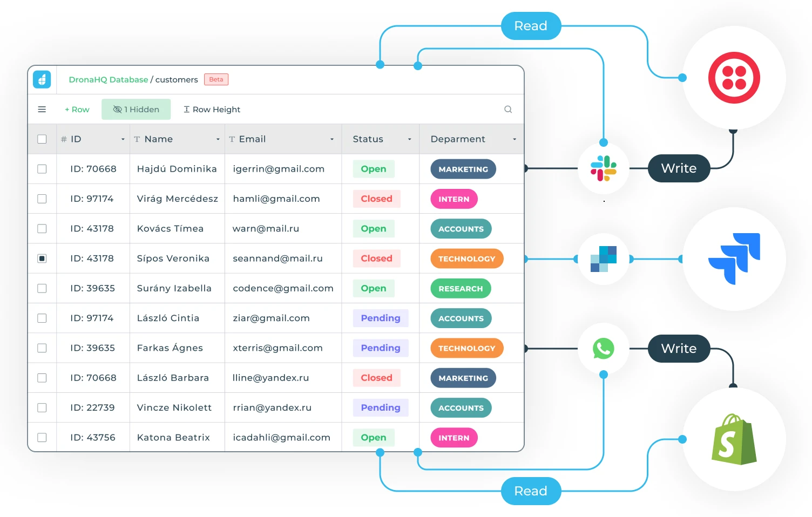Click the DronaHQ logo icon
This screenshot has width=812, height=517.
42,79
